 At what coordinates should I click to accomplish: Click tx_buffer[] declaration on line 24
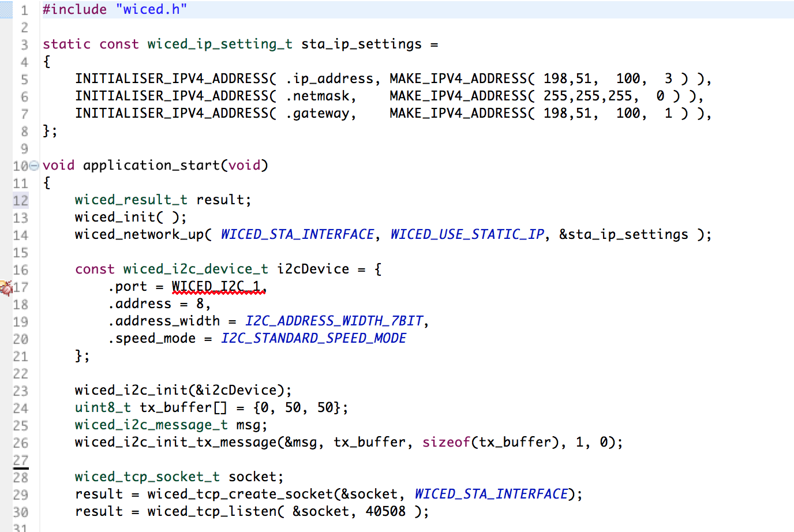[183, 407]
